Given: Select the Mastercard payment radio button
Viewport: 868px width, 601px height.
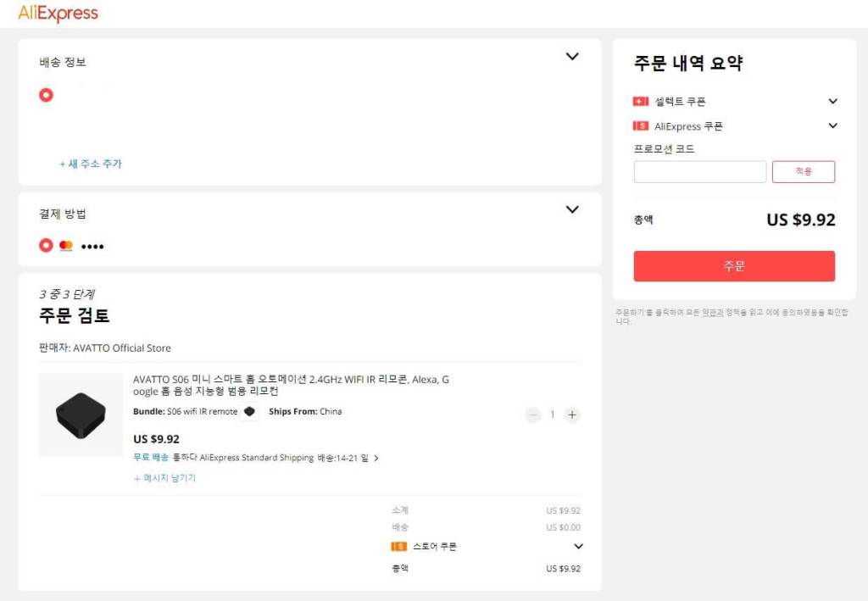Looking at the screenshot, I should pyautogui.click(x=46, y=245).
